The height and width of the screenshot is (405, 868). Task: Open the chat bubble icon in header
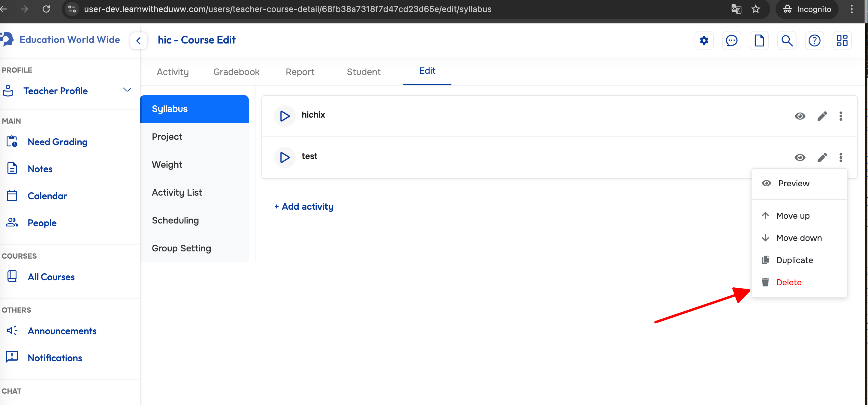click(x=731, y=41)
